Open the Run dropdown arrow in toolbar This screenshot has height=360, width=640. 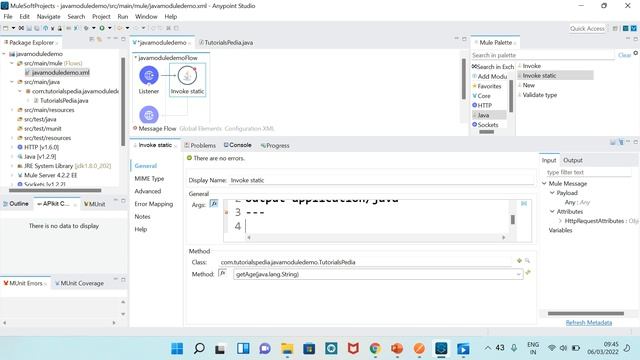click(109, 28)
